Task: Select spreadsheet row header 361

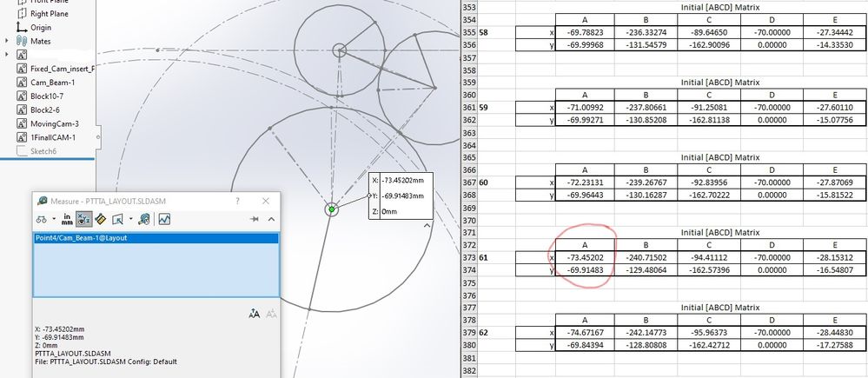Action: point(468,108)
